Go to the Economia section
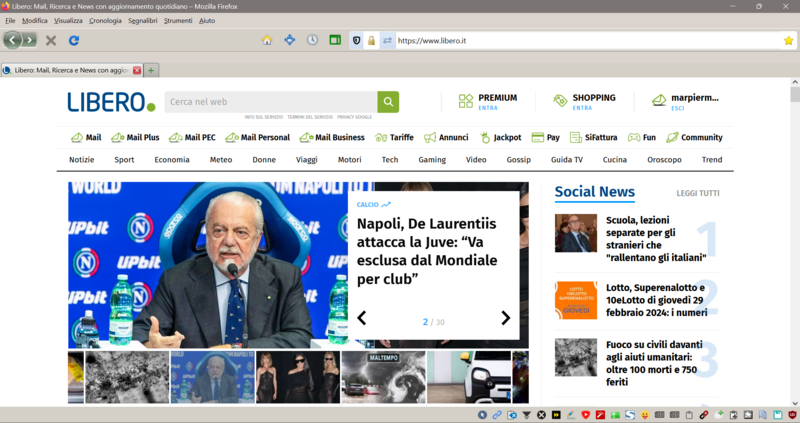Screen dimensions: 800x423 [172, 160]
